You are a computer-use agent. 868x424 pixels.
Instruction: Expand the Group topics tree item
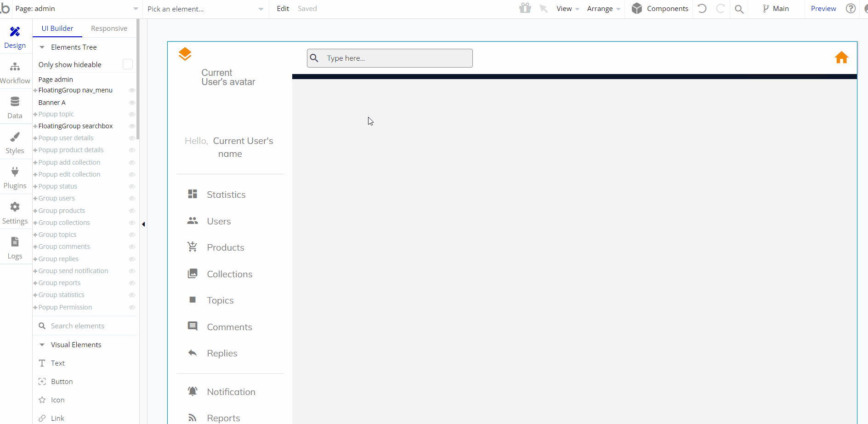click(35, 235)
